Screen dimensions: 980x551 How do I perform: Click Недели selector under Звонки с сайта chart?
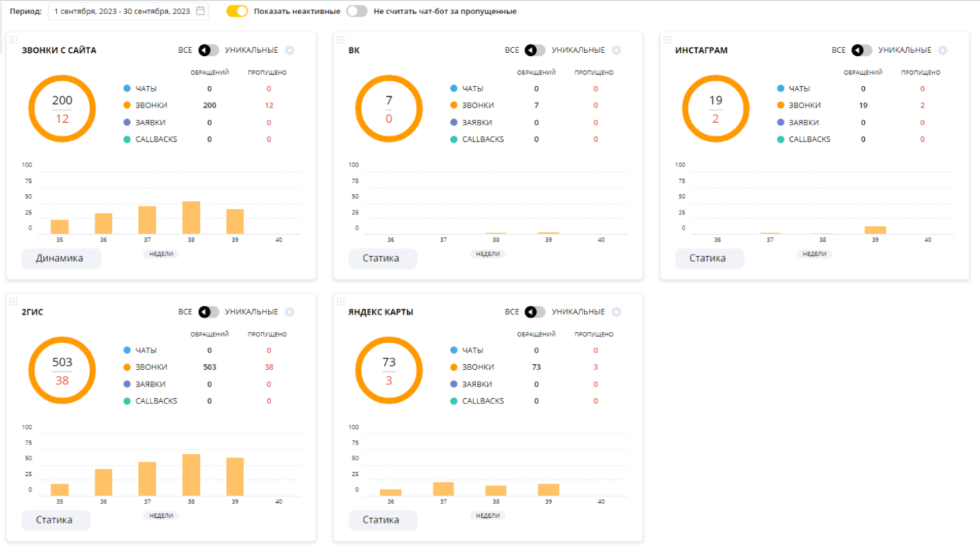pyautogui.click(x=161, y=254)
